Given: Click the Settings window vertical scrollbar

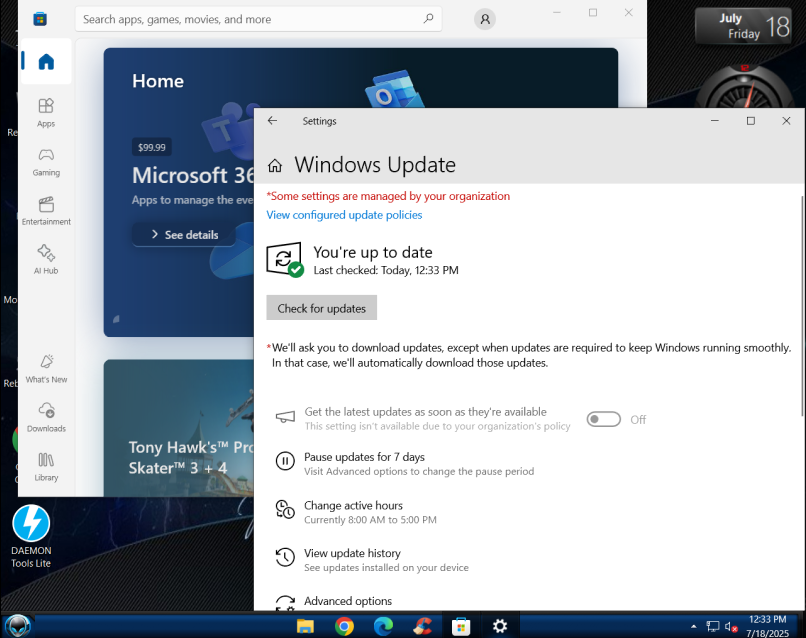Looking at the screenshot, I should point(802,306).
